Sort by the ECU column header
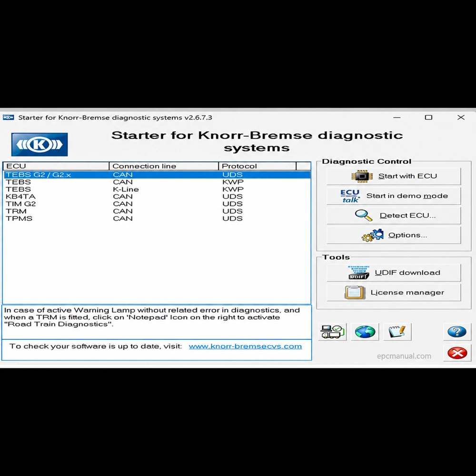This screenshot has height=476, width=476. pyautogui.click(x=56, y=166)
